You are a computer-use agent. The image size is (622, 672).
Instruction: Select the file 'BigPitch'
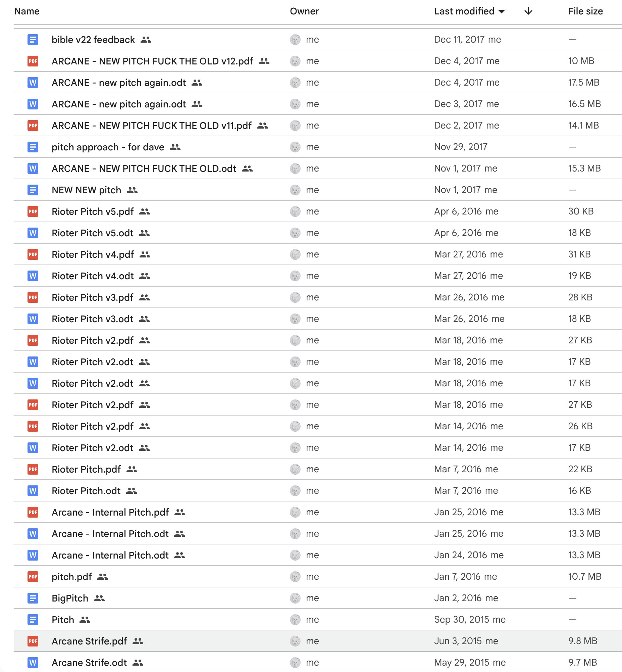point(70,598)
